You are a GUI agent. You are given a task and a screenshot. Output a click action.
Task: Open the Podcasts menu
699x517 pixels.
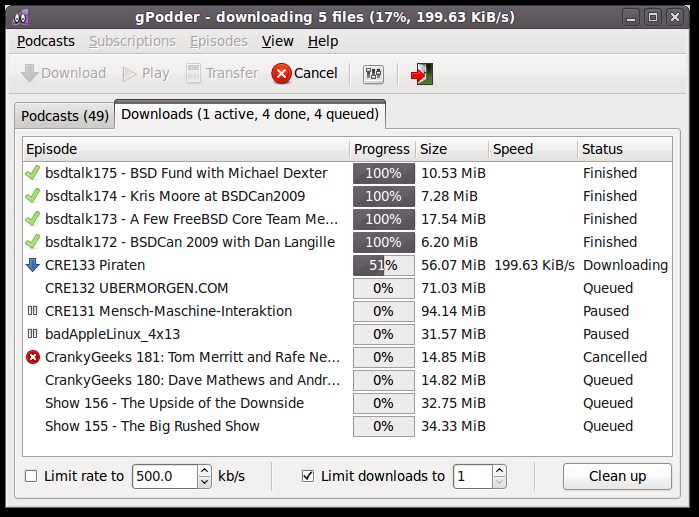pos(46,41)
